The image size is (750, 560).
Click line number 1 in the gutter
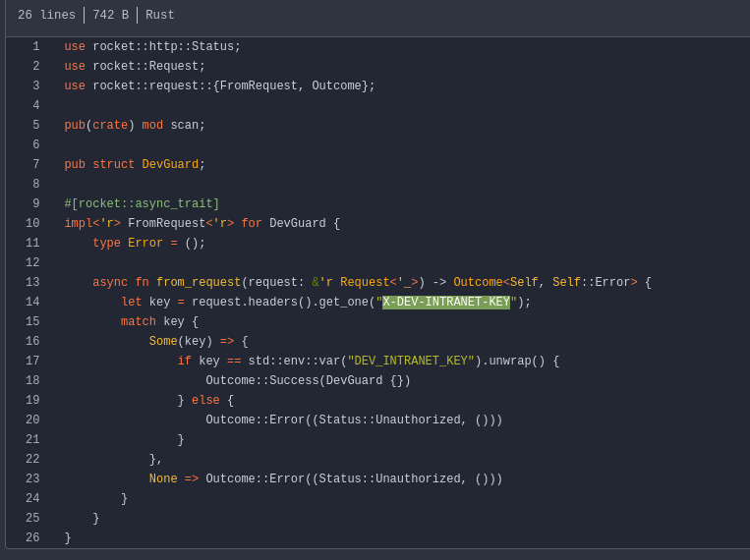tap(36, 47)
